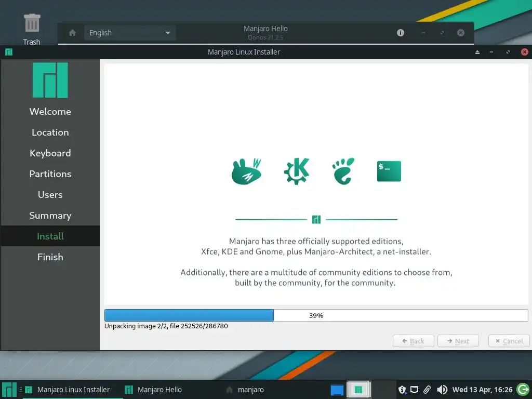Open the manjaro home folder taskbar entry
This screenshot has width=532, height=399.
[245, 390]
